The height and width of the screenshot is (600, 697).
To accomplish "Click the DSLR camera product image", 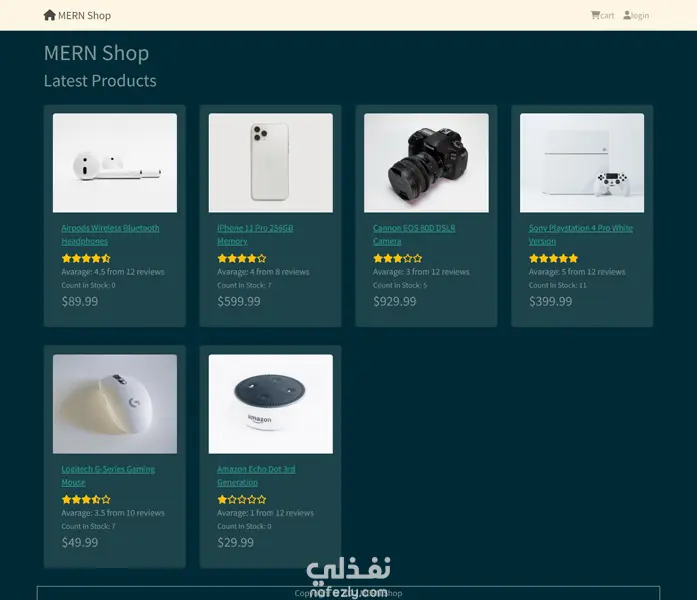I will tap(426, 163).
